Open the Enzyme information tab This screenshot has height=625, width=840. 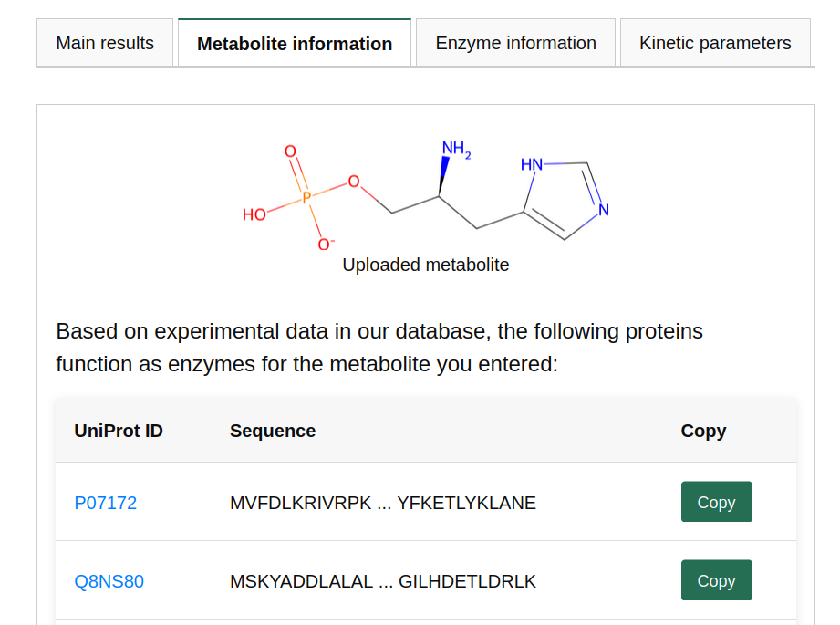pyautogui.click(x=515, y=43)
